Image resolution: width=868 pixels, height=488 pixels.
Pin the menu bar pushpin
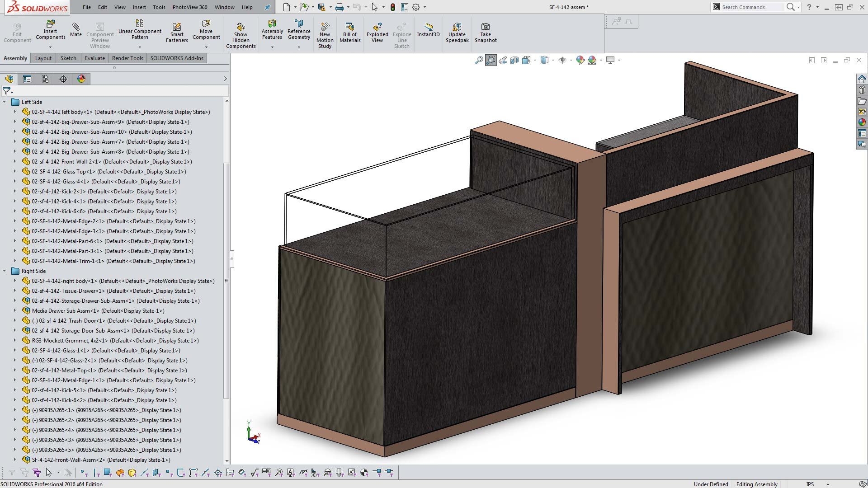tap(268, 7)
